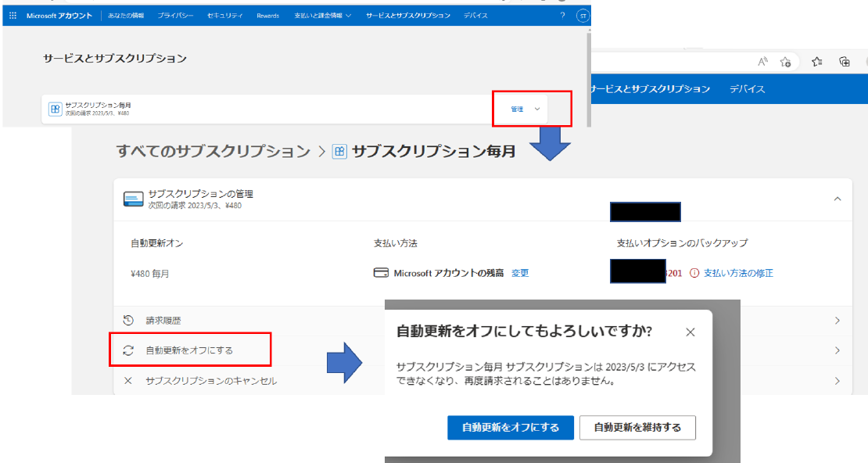Open the Favorites list icon in the browser toolbar
868x463 pixels.
(x=817, y=62)
